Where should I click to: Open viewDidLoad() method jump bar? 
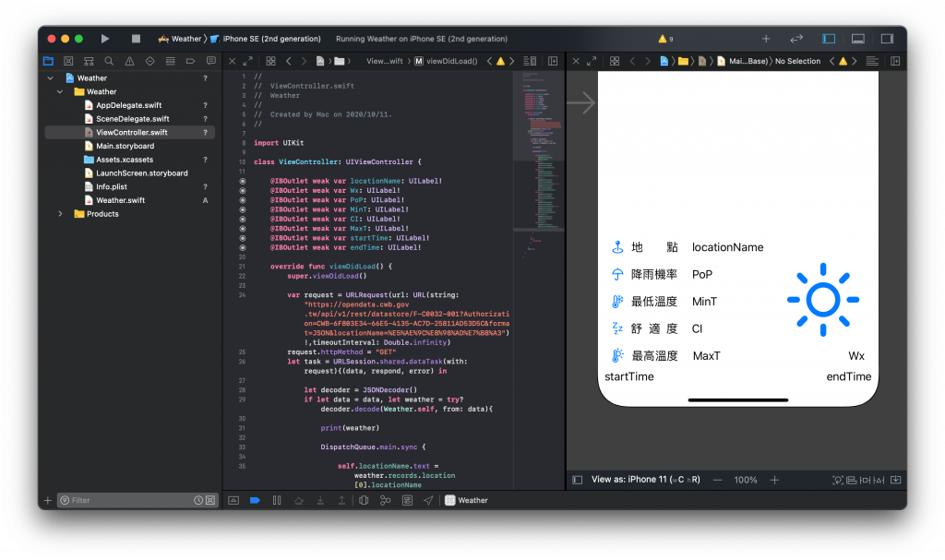(x=446, y=61)
